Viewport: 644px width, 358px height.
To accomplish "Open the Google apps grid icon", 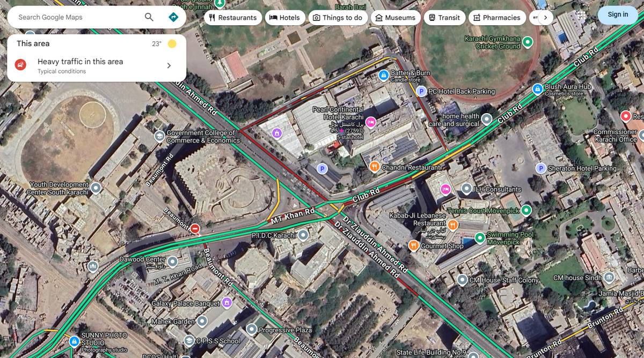I will [x=581, y=16].
